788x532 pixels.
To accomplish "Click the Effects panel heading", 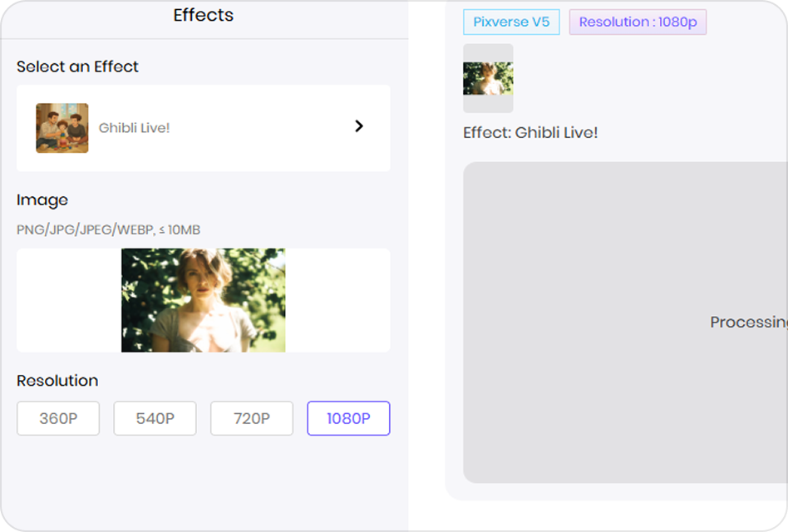I will coord(203,15).
